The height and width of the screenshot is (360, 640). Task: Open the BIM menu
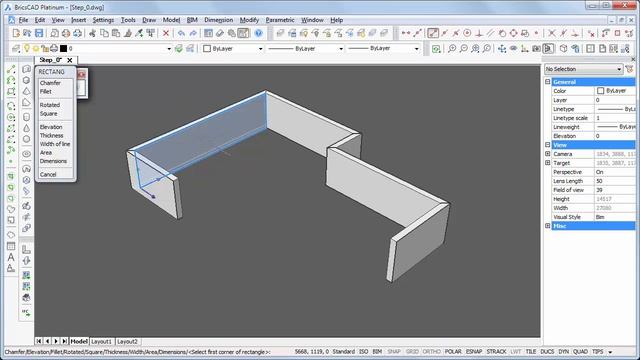pos(192,20)
